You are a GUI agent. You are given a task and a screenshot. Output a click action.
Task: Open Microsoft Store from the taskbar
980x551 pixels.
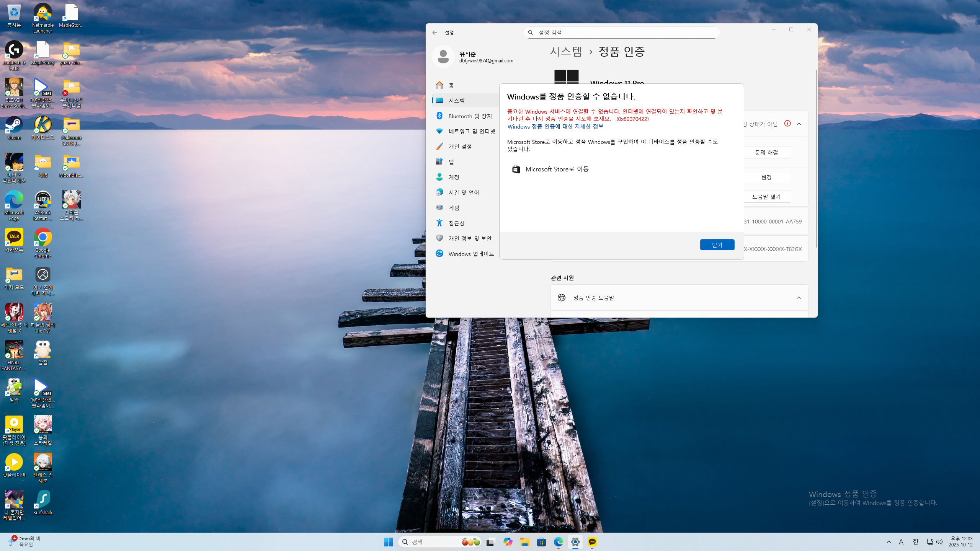541,542
